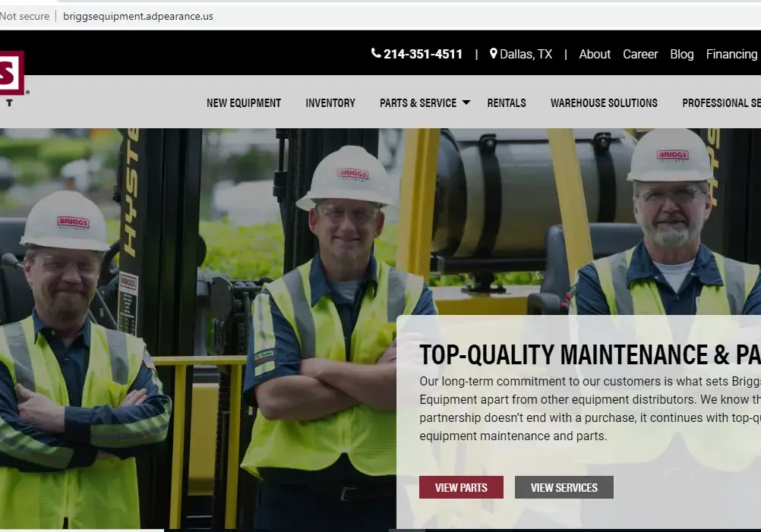Open the Parts & Service menu

click(418, 103)
